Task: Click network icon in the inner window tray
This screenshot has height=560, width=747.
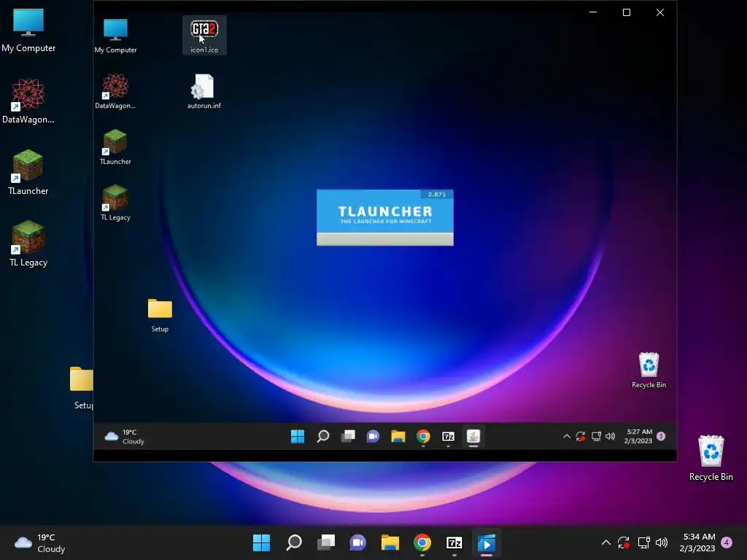Action: tap(596, 436)
